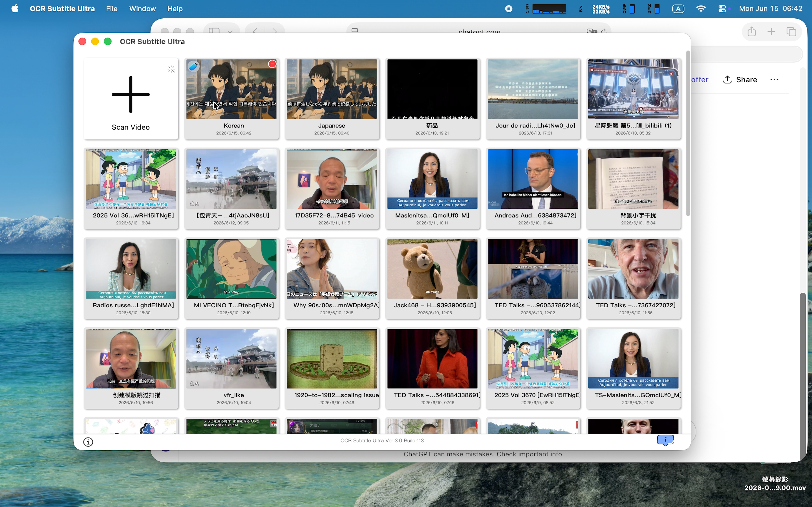
Task: Open the input source A menu
Action: 678,9
